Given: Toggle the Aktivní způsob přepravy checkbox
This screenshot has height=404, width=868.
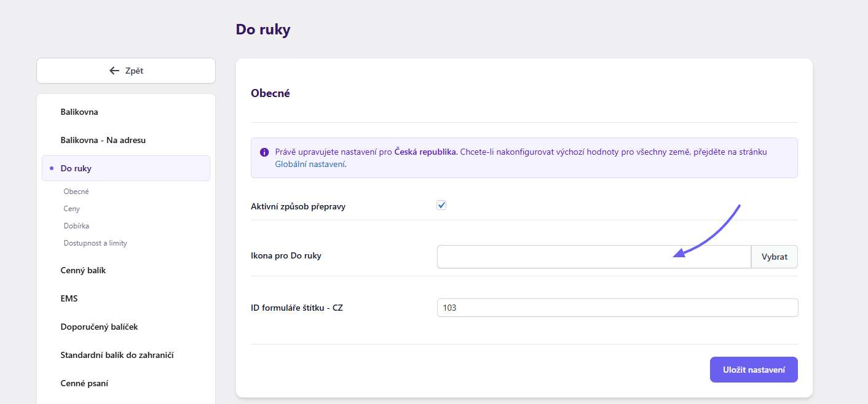Looking at the screenshot, I should coord(441,206).
